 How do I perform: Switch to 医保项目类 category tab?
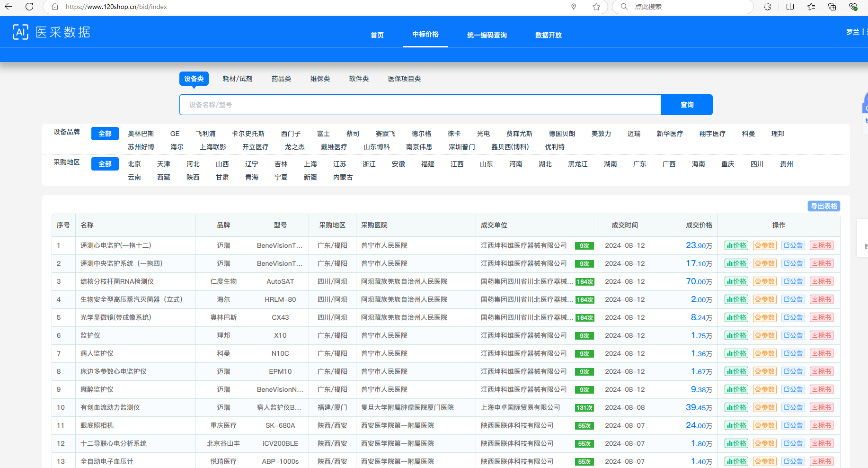[x=405, y=79]
